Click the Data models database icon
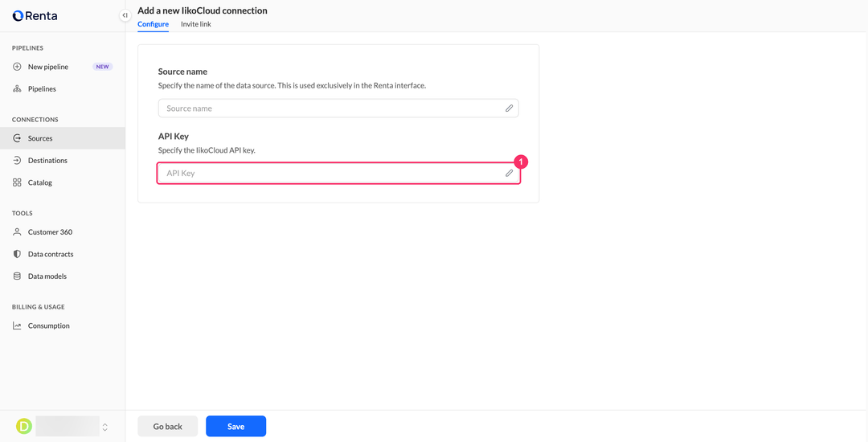868x442 pixels. (x=17, y=276)
